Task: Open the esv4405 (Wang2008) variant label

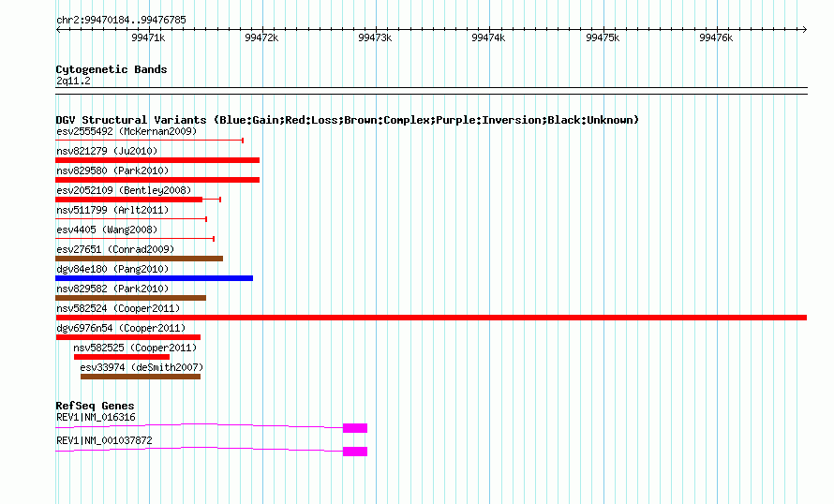Action: [107, 230]
